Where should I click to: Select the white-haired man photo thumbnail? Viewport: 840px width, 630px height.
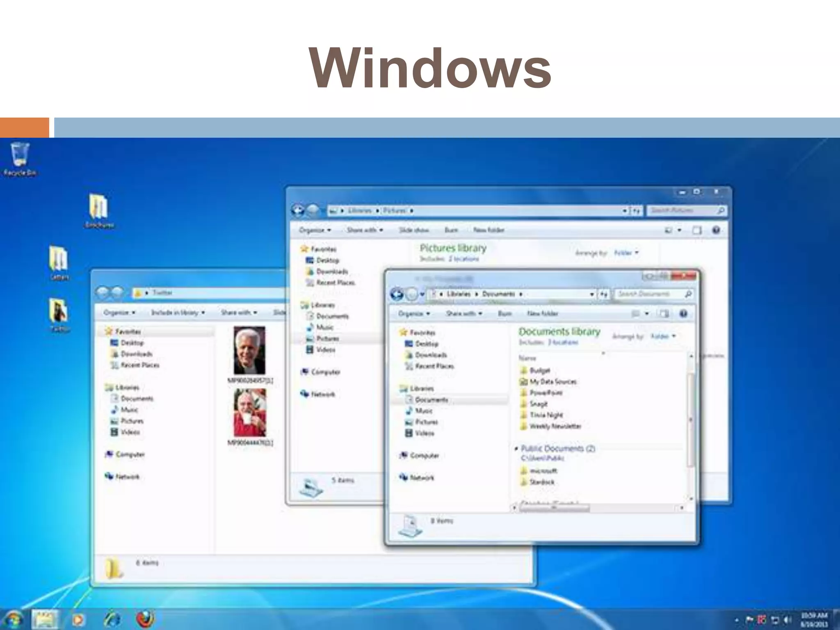coord(249,350)
